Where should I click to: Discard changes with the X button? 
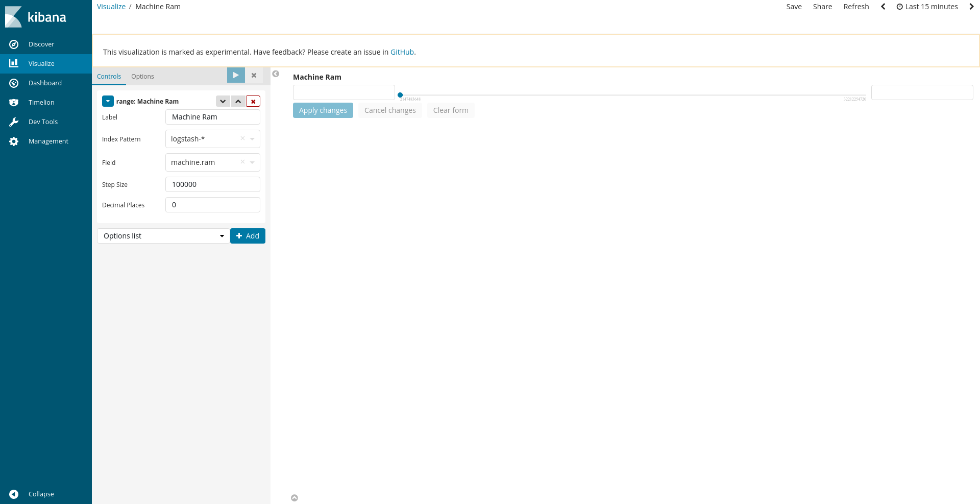click(x=254, y=75)
